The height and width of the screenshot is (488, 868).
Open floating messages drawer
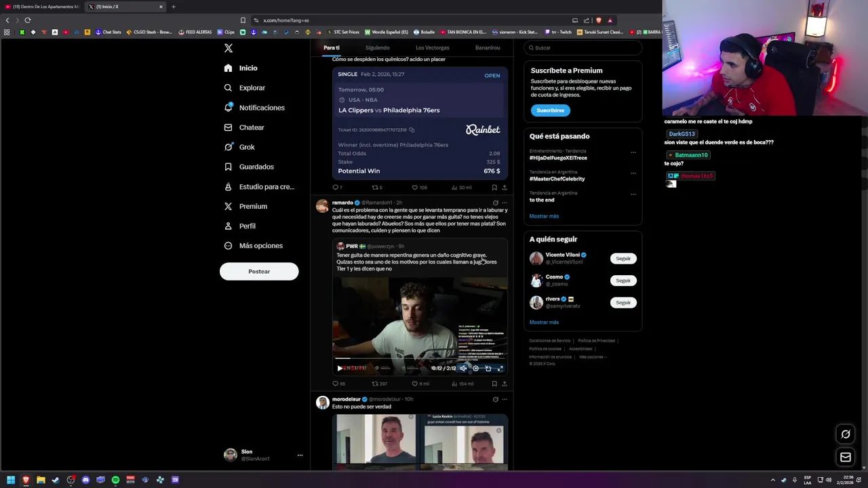tap(846, 457)
